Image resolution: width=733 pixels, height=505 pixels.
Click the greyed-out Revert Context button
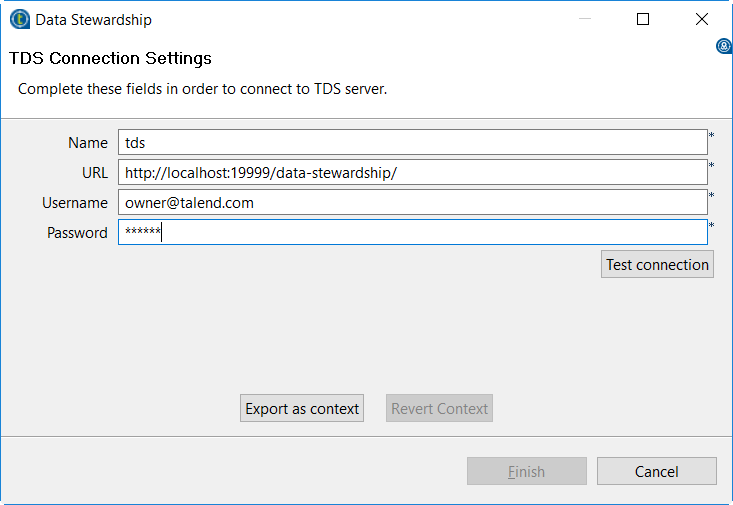click(439, 408)
